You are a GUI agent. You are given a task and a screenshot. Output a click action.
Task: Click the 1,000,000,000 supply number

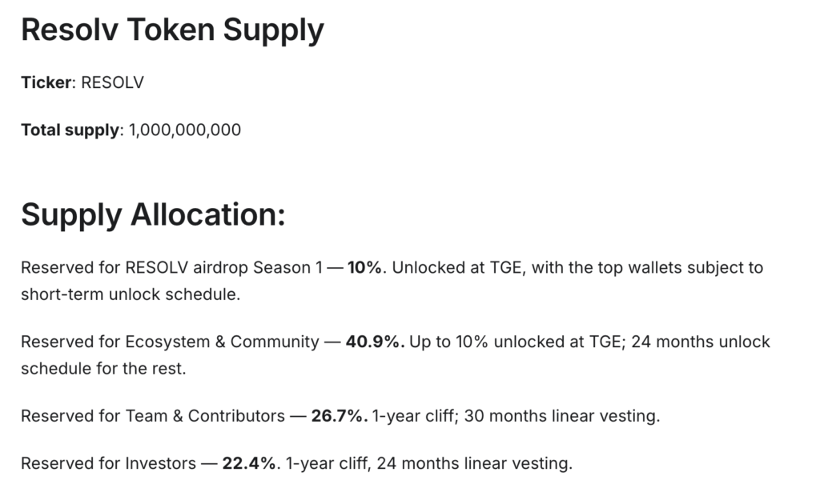coord(185,130)
